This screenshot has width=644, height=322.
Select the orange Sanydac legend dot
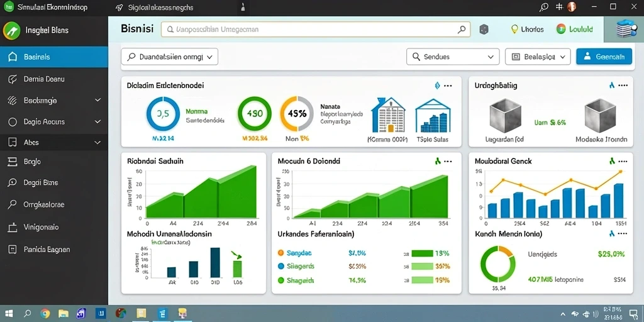tap(281, 253)
